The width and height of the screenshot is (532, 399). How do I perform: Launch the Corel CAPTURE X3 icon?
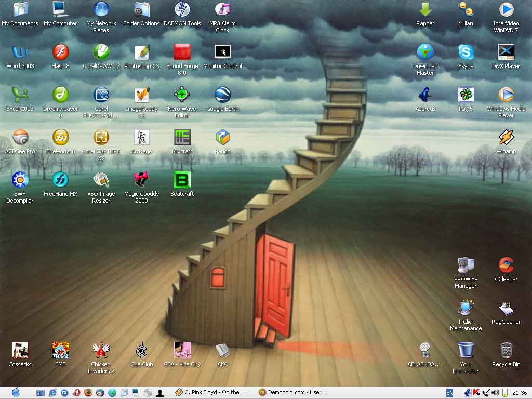(101, 137)
